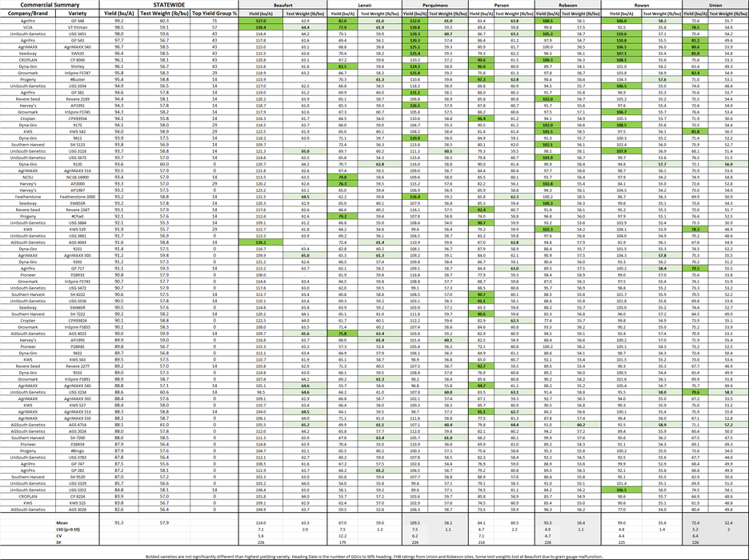Screen dimensions: 749x560
Task: Select the Beaufort county header
Action: click(x=282, y=6)
